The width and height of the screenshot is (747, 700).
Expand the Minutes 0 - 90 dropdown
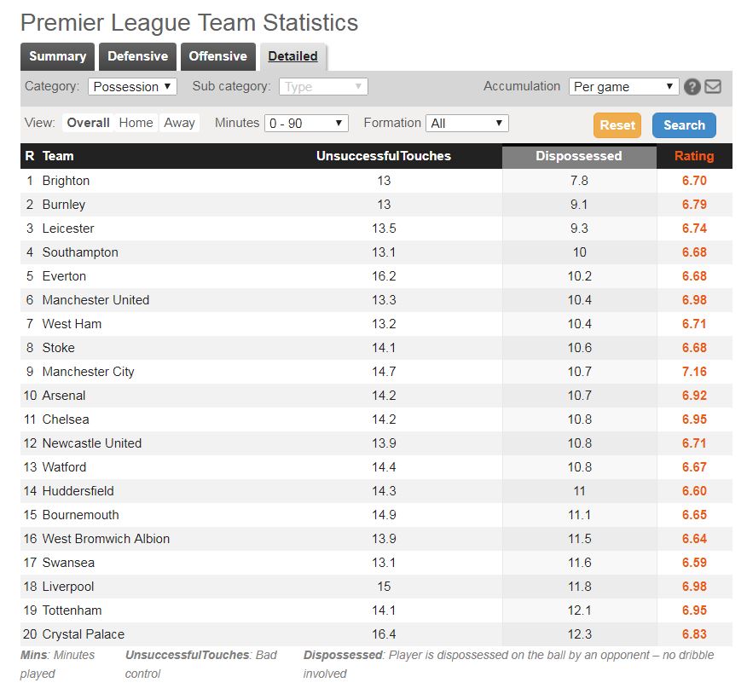coord(306,124)
